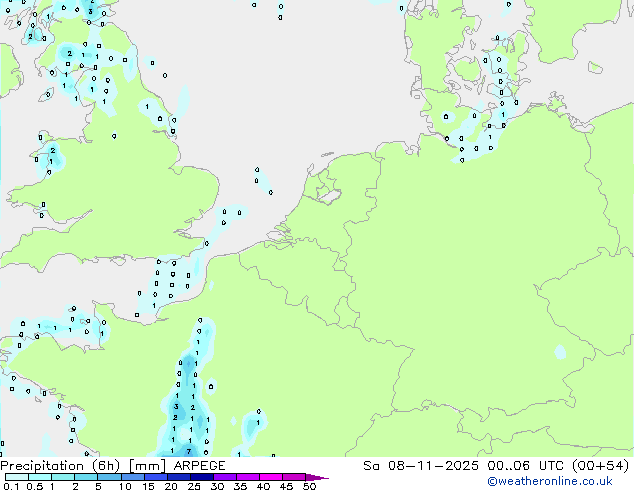Click the '15' legend scale value
The width and height of the screenshot is (634, 490).
148,486
